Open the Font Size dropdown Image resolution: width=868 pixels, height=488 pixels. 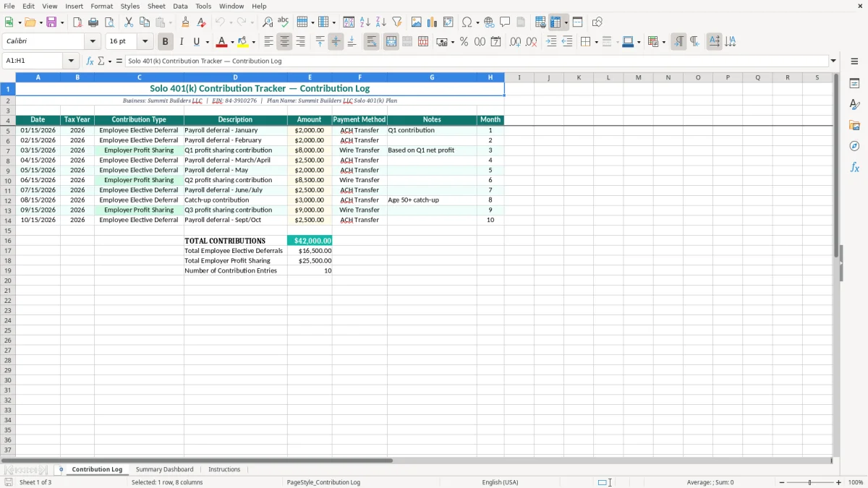(x=145, y=42)
